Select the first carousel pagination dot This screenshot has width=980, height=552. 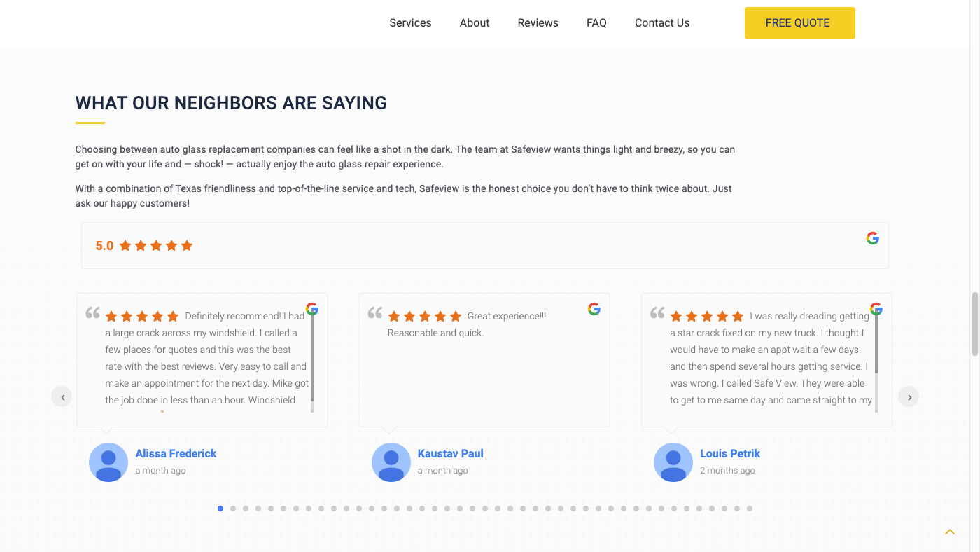pyautogui.click(x=220, y=509)
